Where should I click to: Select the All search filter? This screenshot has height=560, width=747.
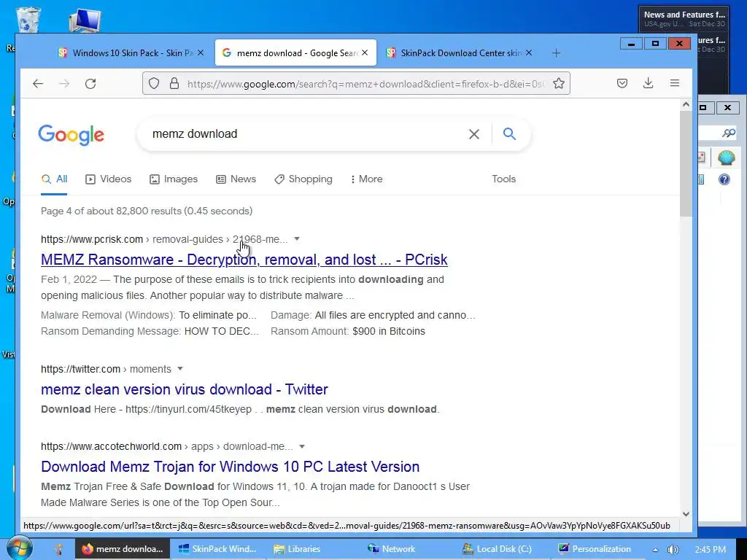(x=54, y=179)
